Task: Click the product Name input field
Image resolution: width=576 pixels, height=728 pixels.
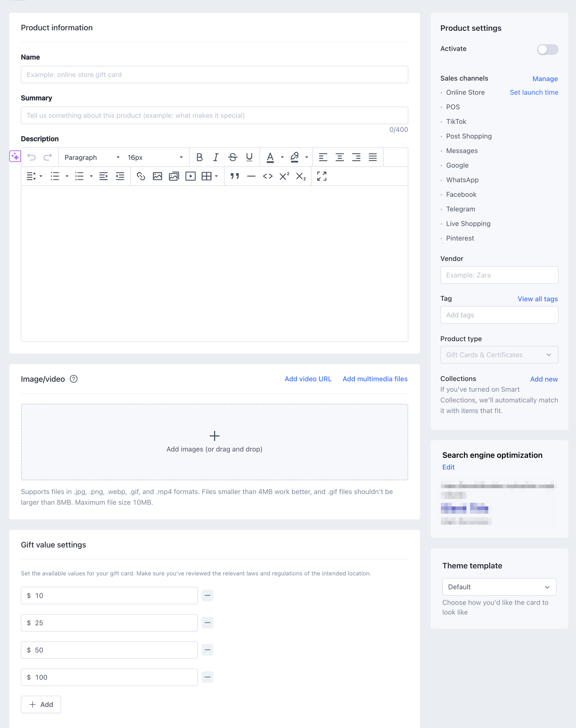Action: 214,75
